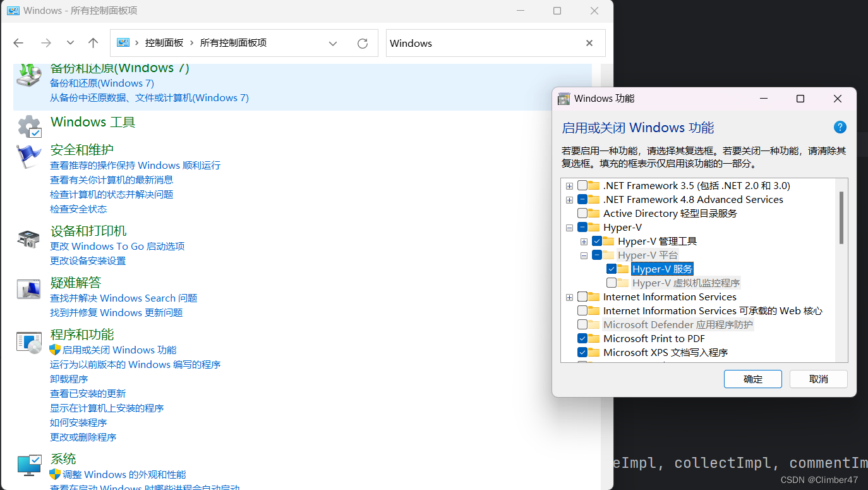
Task: Uncheck Microsoft XPS 文档写入程序 checkbox
Action: (x=582, y=353)
